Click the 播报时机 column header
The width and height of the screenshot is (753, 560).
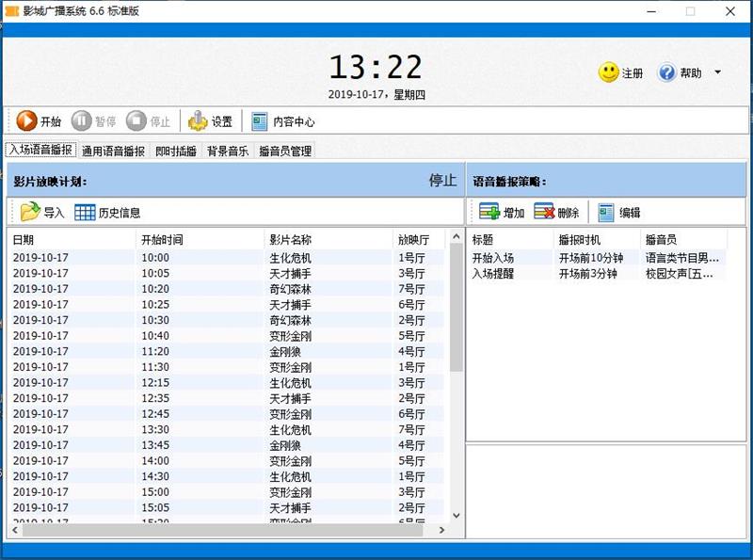598,240
